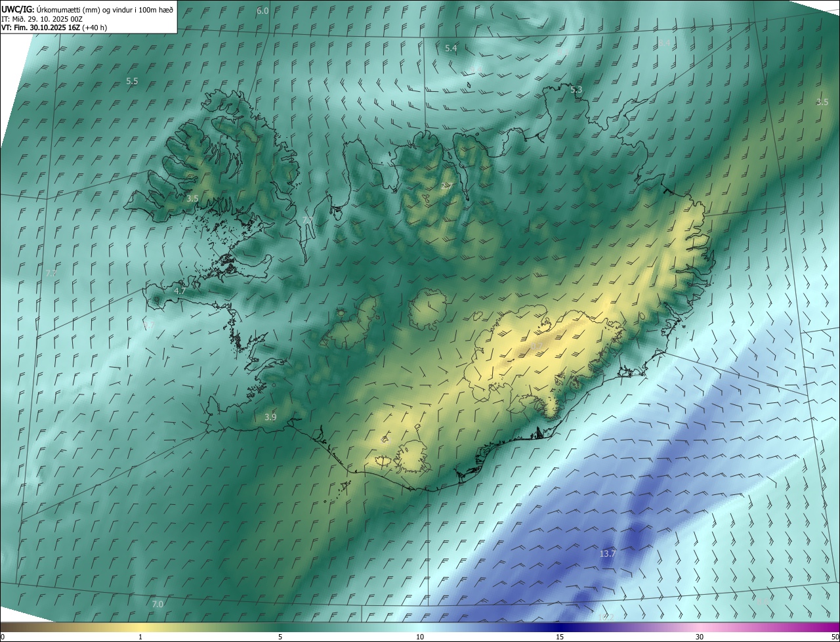Click the '50' tick label on the legend

pos(835,637)
